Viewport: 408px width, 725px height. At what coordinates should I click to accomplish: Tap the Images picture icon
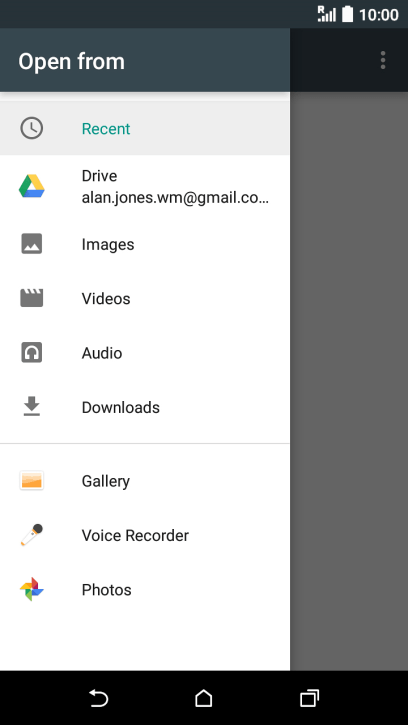[x=31, y=244]
